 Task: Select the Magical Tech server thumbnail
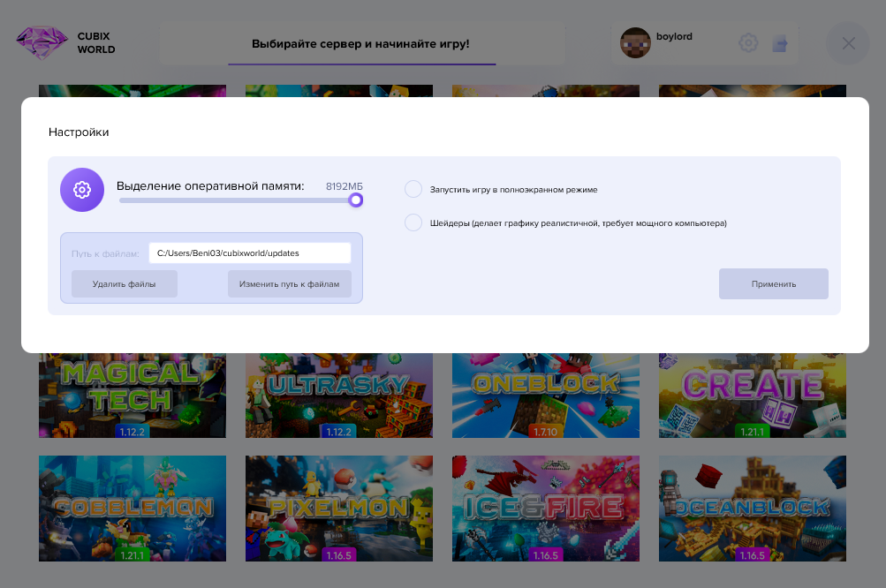132,396
